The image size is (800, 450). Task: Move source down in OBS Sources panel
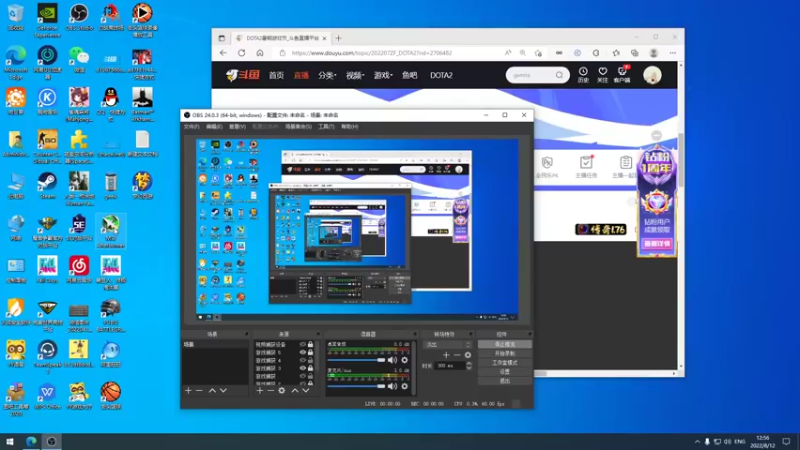306,391
